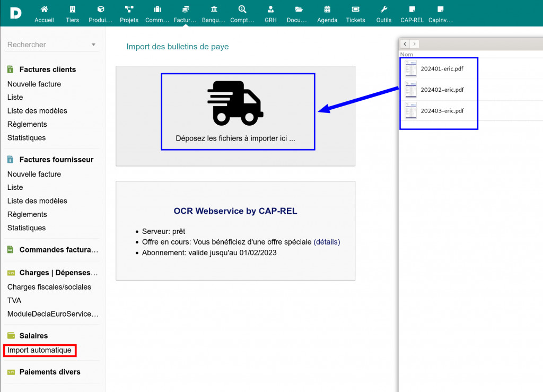Go forward in file browser
543x392 pixels.
click(414, 44)
